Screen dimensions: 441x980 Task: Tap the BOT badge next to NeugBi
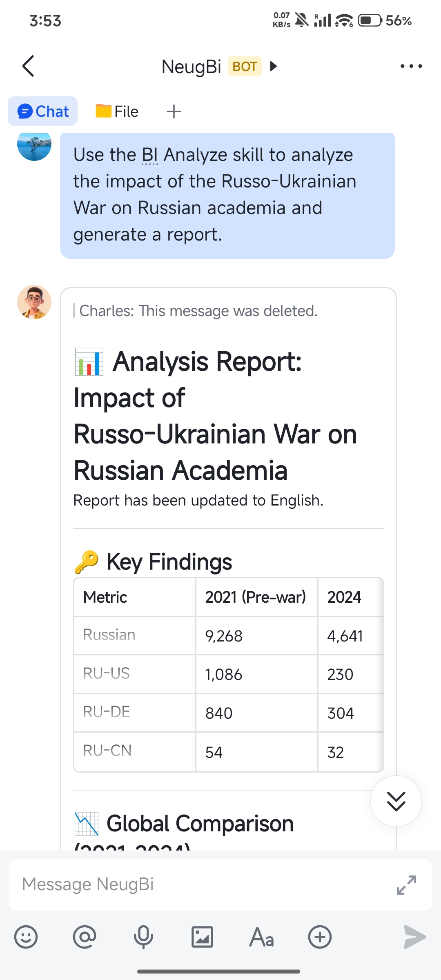(x=244, y=66)
